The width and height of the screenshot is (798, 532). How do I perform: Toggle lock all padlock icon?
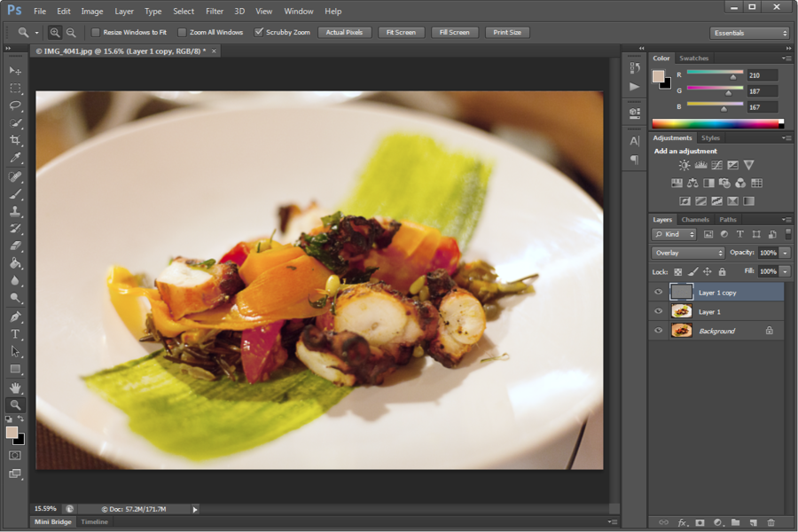pos(722,272)
